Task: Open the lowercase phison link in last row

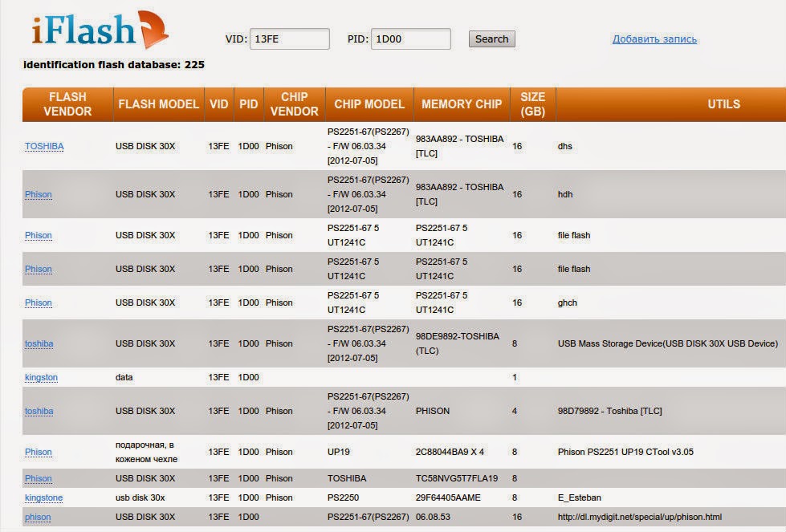Action: click(x=38, y=517)
